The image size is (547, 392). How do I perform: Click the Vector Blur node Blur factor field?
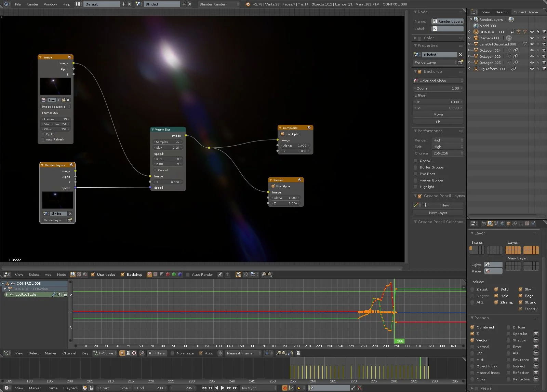[168, 148]
